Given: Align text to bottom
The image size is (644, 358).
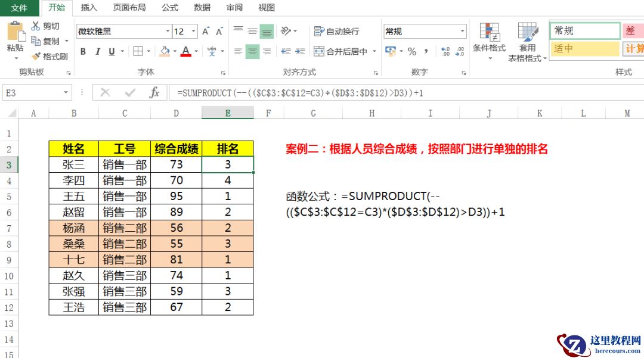Looking at the screenshot, I should pyautogui.click(x=267, y=31).
